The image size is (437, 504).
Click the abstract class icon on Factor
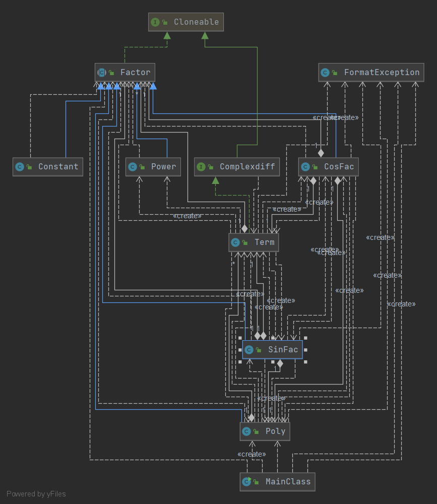coord(102,72)
